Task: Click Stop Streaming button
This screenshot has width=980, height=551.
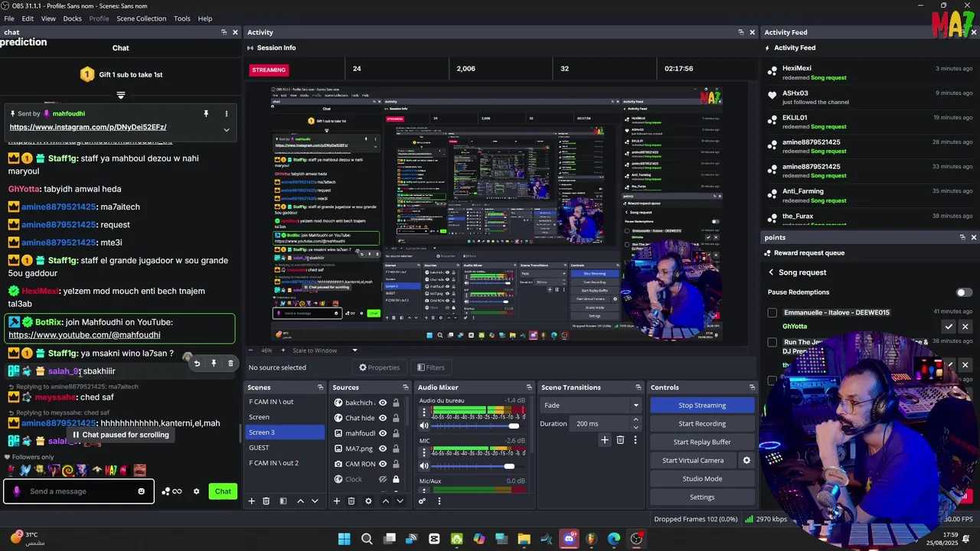Action: point(702,405)
